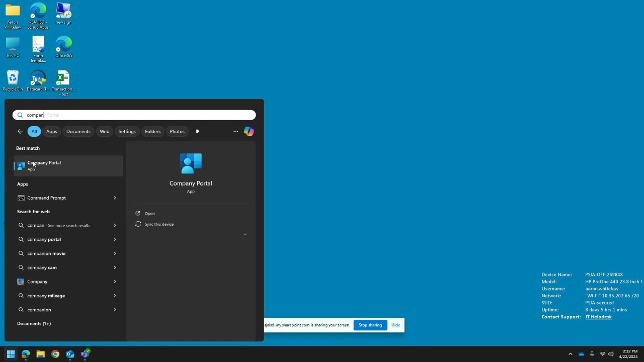The width and height of the screenshot is (644, 362).
Task: Click Documents (1+) section header
Action: pos(34,324)
